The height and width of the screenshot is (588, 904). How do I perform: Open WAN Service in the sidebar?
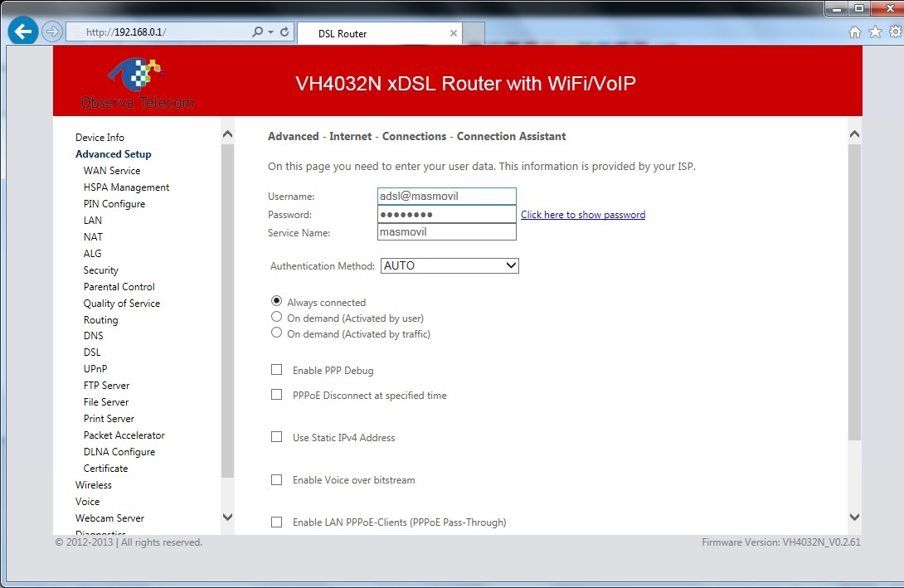click(112, 171)
